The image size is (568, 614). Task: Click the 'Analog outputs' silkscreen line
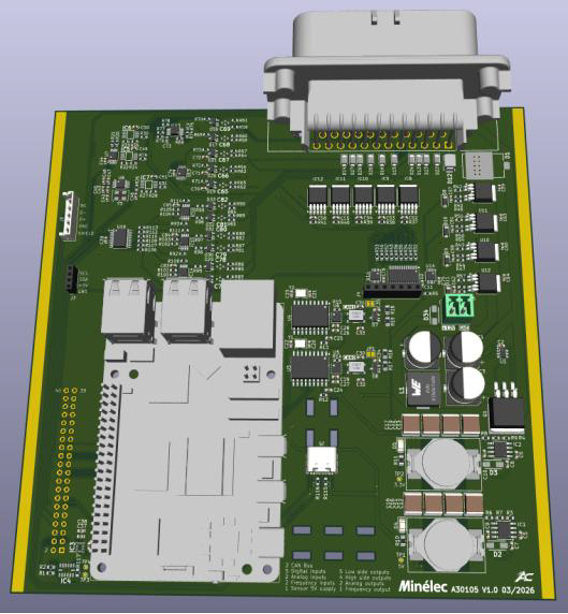tap(362, 583)
